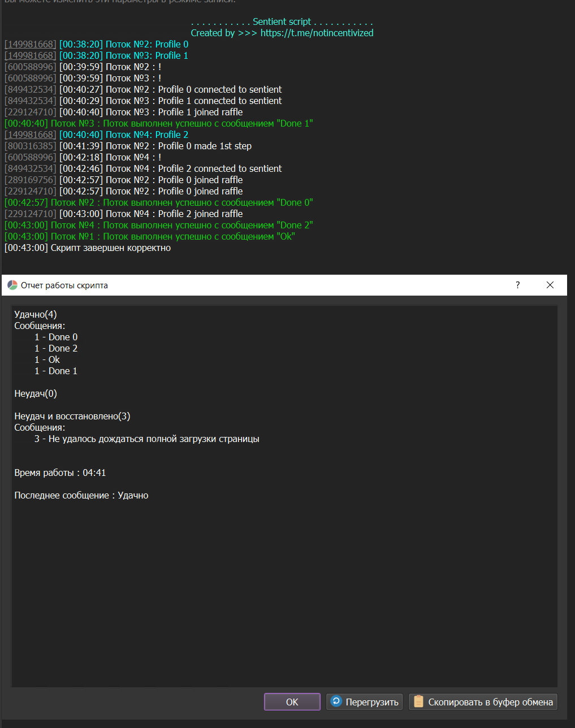Screen dimensions: 575x728
Task: Click the 'Sentient script' header text
Action: (x=282, y=21)
